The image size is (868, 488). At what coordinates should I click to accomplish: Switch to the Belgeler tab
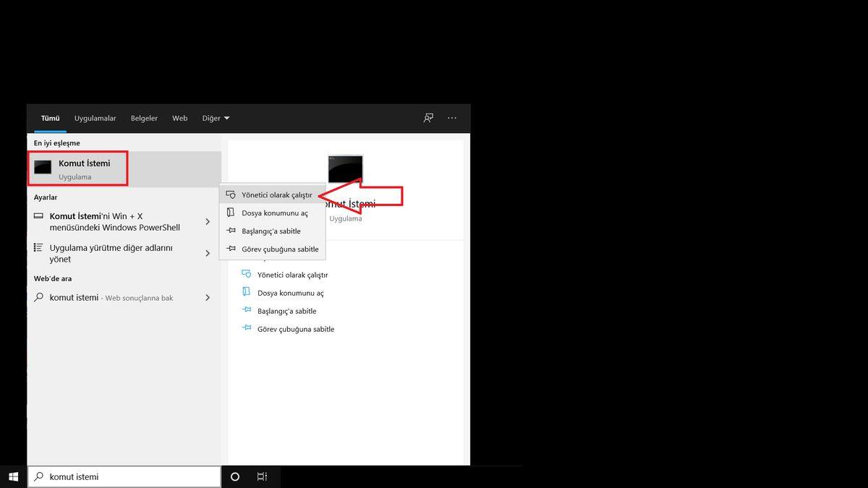click(144, 118)
